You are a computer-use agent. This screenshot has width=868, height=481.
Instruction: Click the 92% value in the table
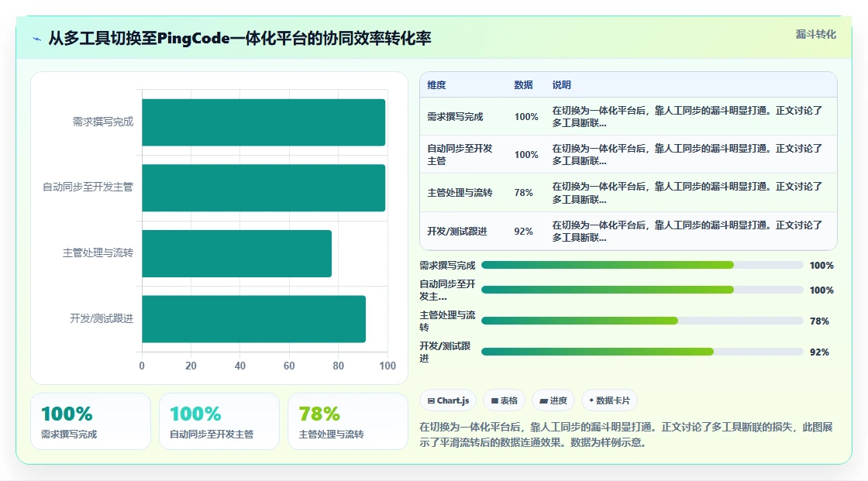[523, 232]
